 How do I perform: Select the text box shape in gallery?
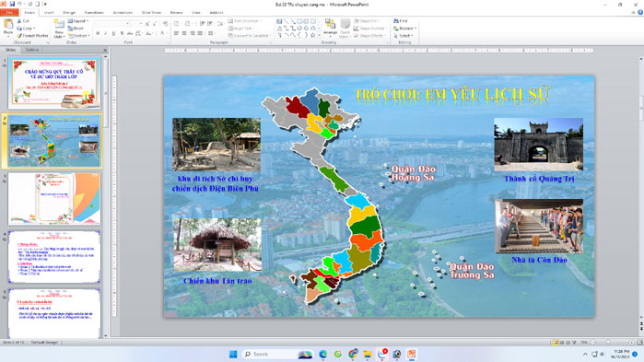279,21
